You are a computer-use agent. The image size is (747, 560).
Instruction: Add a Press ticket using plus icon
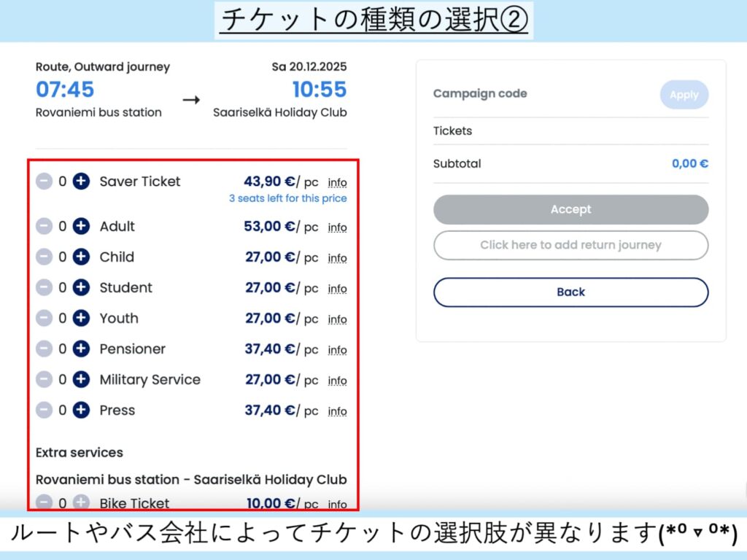(81, 411)
